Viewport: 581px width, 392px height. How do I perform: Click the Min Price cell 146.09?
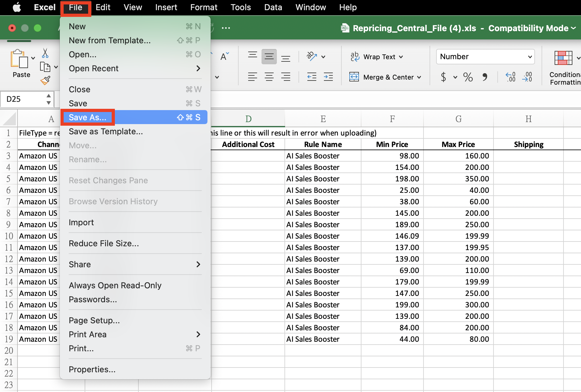(392, 236)
